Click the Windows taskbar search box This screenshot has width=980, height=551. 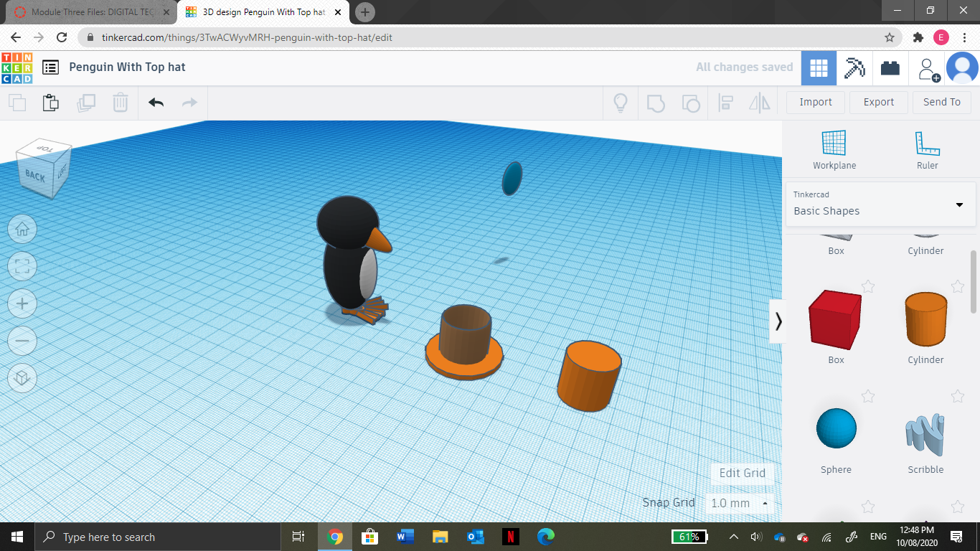(157, 537)
